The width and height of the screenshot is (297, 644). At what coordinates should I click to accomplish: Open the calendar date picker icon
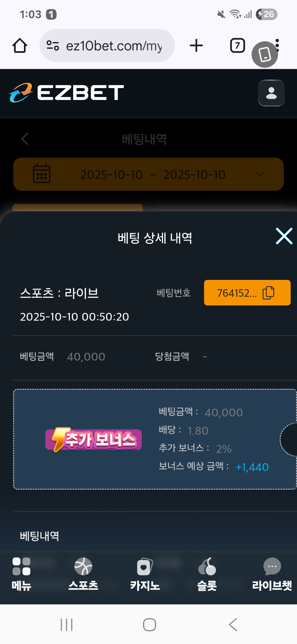[x=42, y=173]
